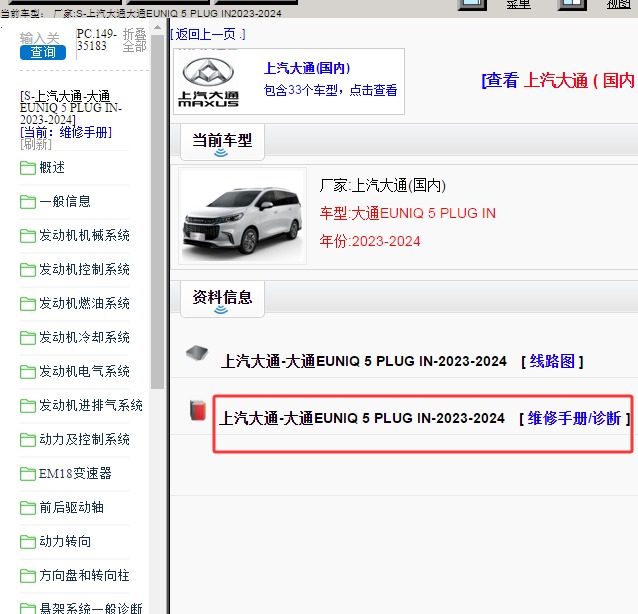Click the EUNIQ 5 car thumbnail image
This screenshot has height=614, width=638.
[x=243, y=216]
